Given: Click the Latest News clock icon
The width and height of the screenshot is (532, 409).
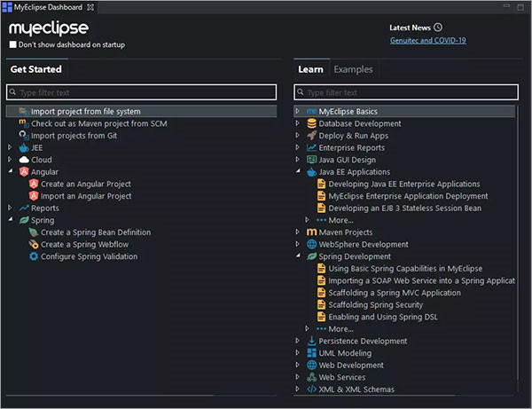Looking at the screenshot, I should (x=438, y=28).
